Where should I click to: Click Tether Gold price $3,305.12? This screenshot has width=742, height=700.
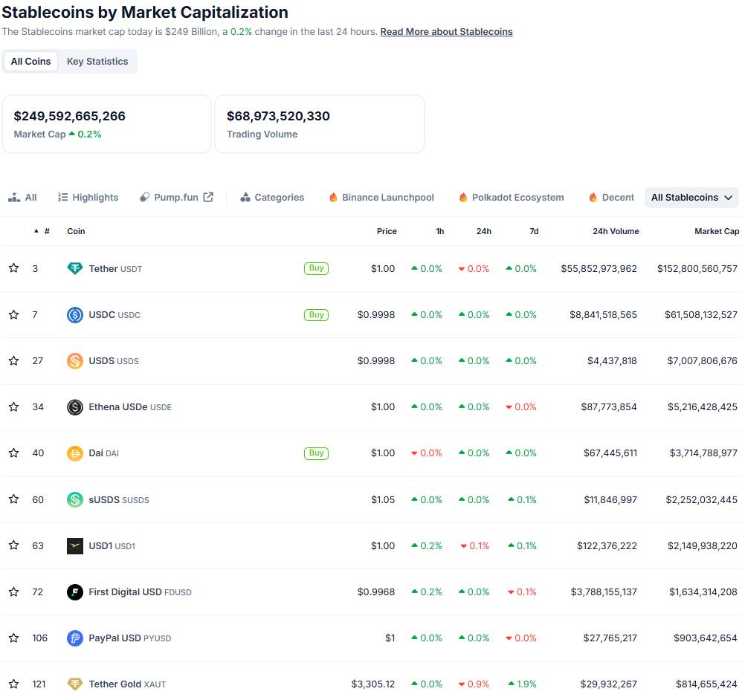[x=373, y=684]
